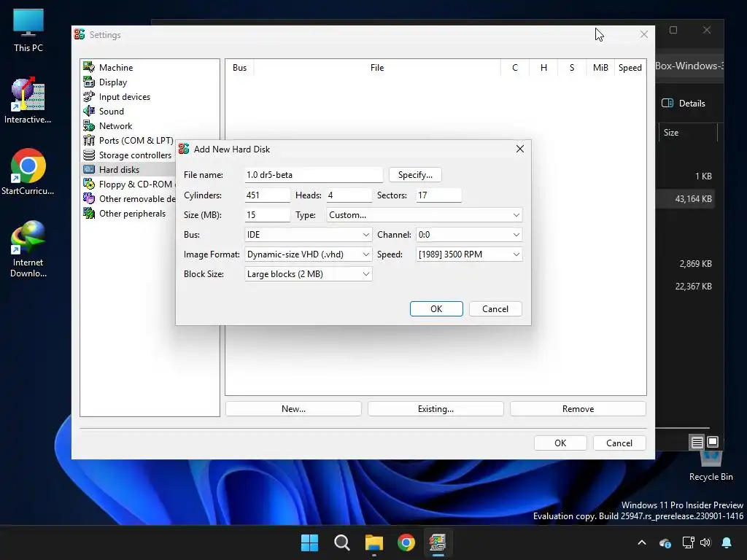Launch Chrome from the taskbar
747x560 pixels.
(406, 542)
